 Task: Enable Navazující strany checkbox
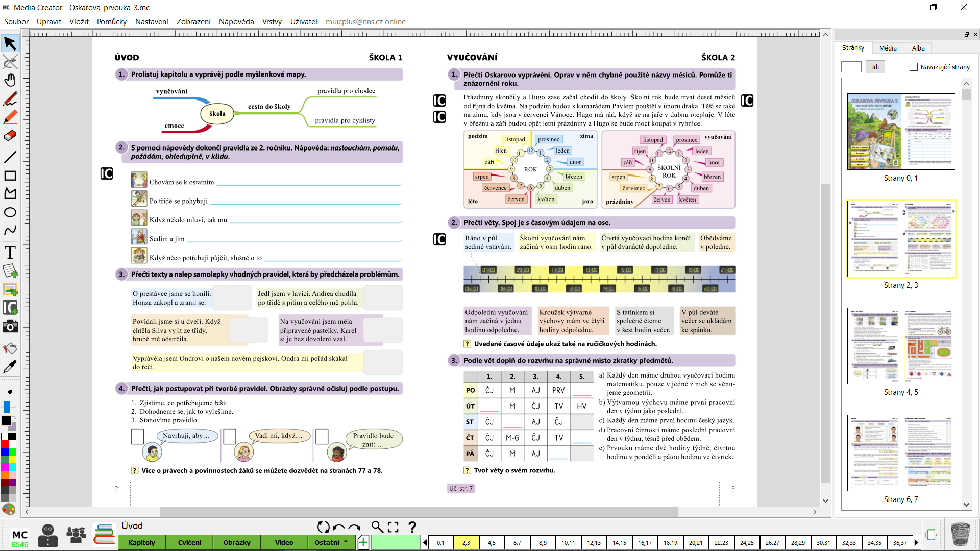pos(914,67)
